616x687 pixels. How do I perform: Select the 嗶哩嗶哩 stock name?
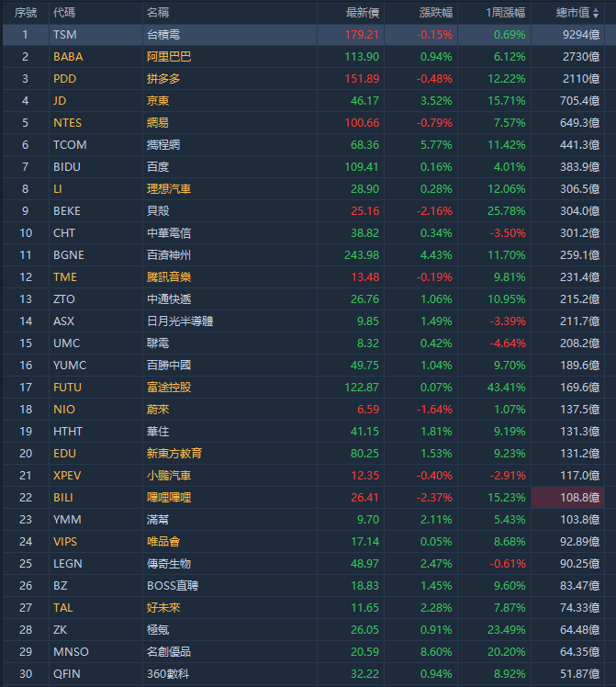(169, 498)
